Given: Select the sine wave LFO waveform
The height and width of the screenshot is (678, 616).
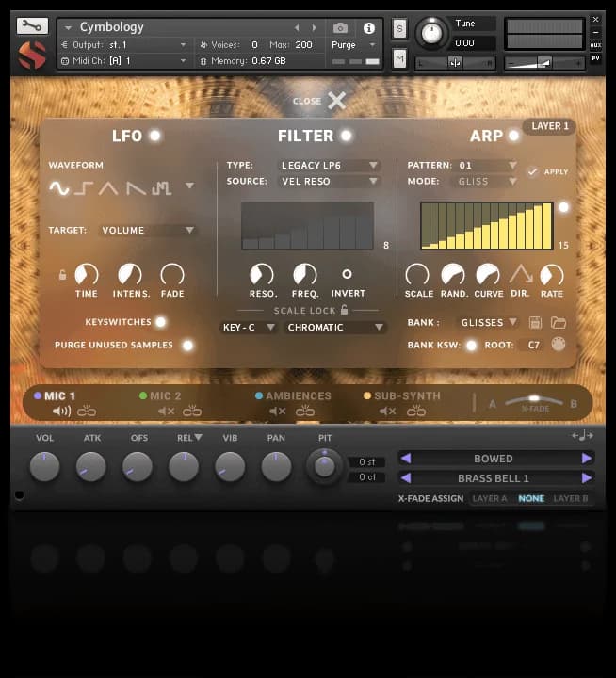Looking at the screenshot, I should (59, 188).
